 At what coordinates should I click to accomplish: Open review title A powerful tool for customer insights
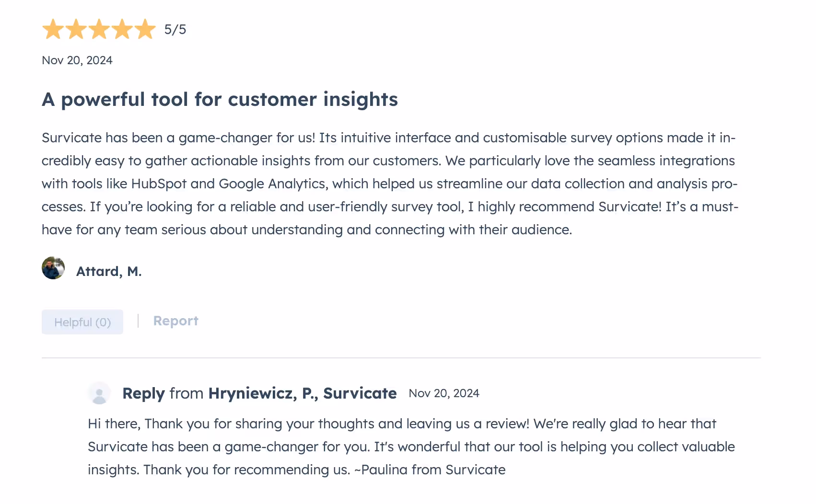coord(220,100)
